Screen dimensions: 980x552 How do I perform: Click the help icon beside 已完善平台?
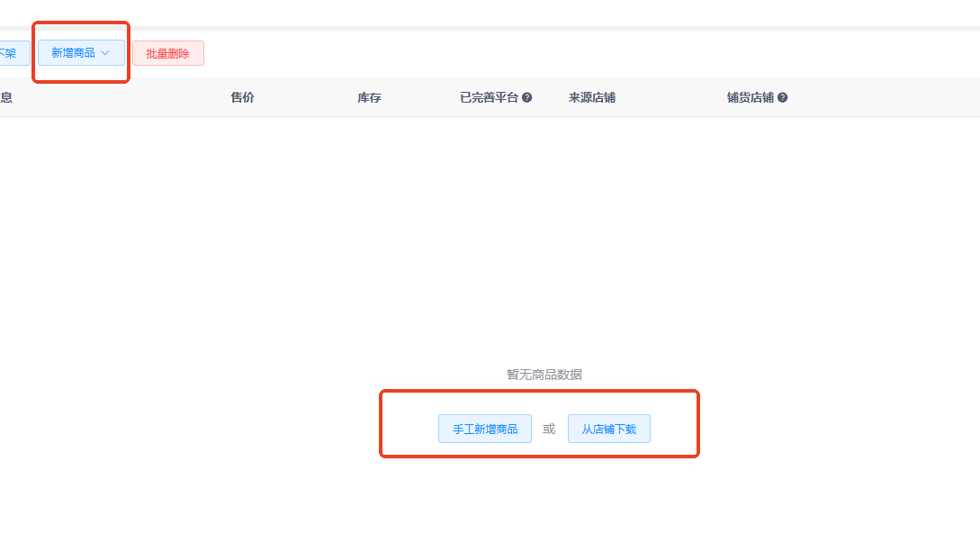pos(526,97)
